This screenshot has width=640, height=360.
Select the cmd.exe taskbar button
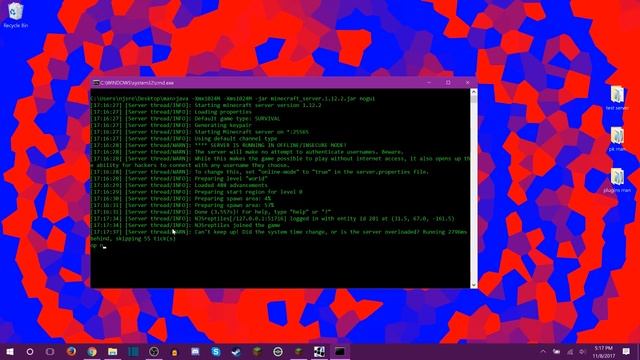(x=340, y=351)
